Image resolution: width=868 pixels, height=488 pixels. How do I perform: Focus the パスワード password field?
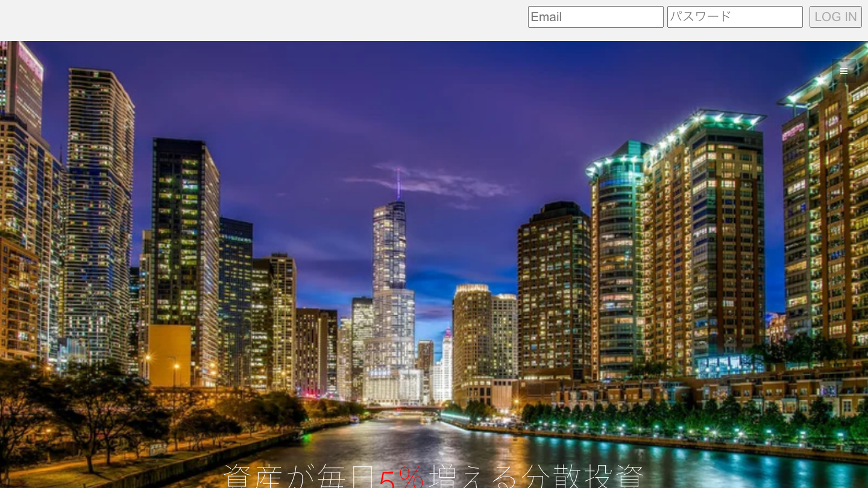click(x=735, y=17)
